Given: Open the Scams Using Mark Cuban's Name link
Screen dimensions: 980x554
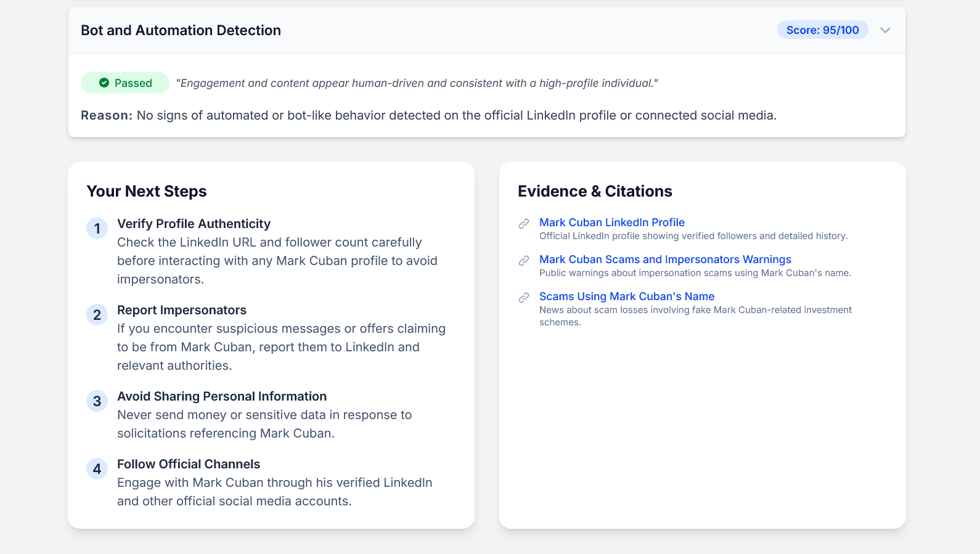Looking at the screenshot, I should (x=626, y=296).
